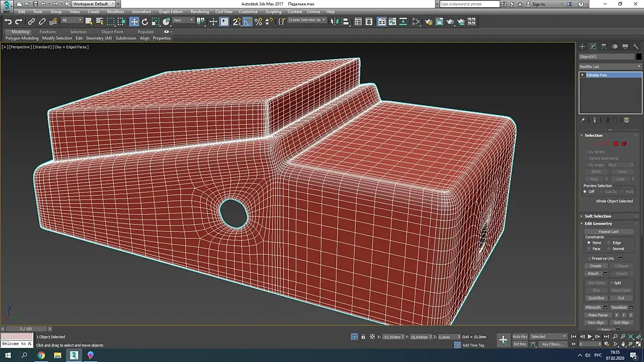Open the Workspace: Default dropdown
This screenshot has height=362, width=644.
click(x=94, y=4)
